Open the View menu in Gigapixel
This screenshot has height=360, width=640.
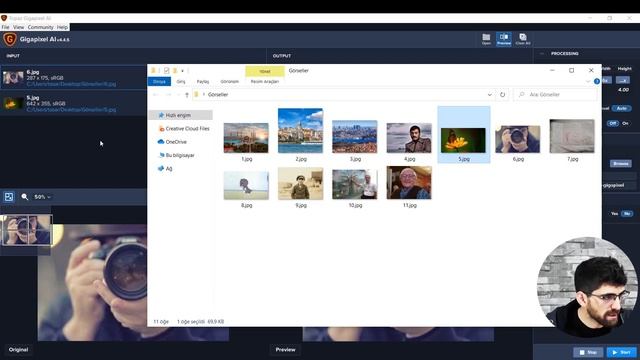[x=18, y=27]
